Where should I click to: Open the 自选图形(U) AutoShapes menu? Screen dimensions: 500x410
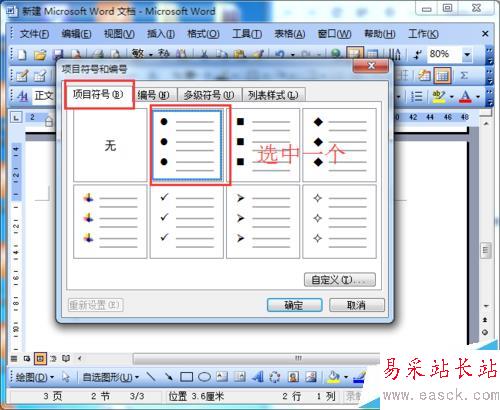110,377
